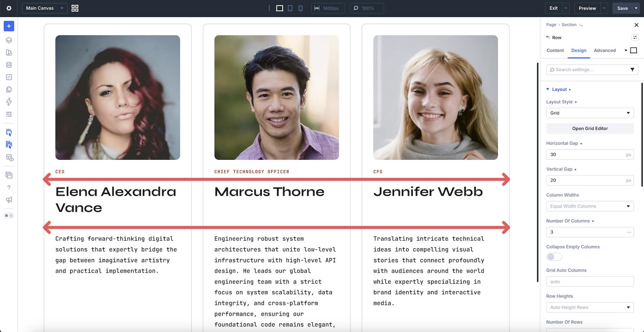Image resolution: width=644 pixels, height=332 pixels.
Task: Open the Auto Height Rows dropdown
Action: (x=590, y=307)
